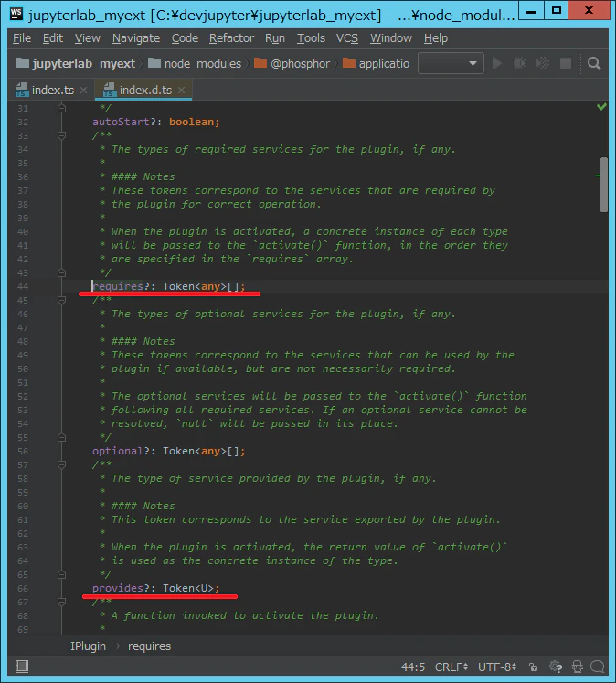Click 'boolean' keyword on line 32
This screenshot has width=616, height=683.
(x=192, y=122)
